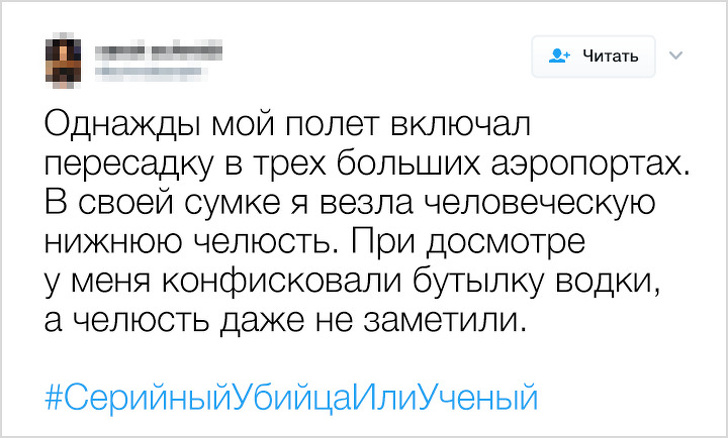This screenshot has width=728, height=438.
Task: Click the word "бутылку" in the tweet
Action: coord(484,281)
